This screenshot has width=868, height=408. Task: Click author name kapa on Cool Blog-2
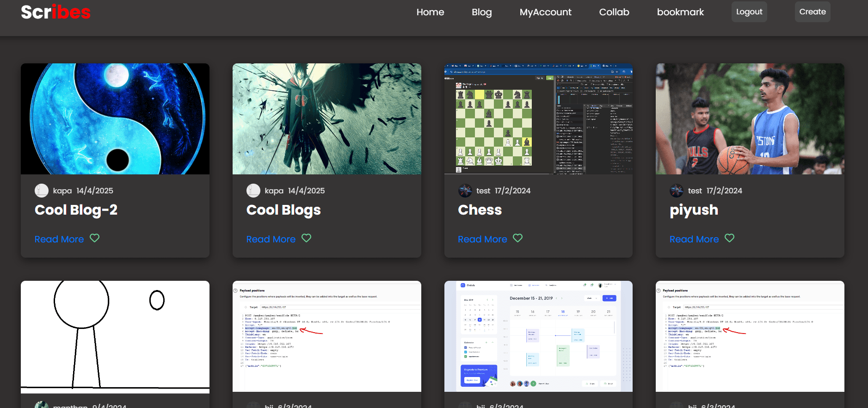pos(62,191)
